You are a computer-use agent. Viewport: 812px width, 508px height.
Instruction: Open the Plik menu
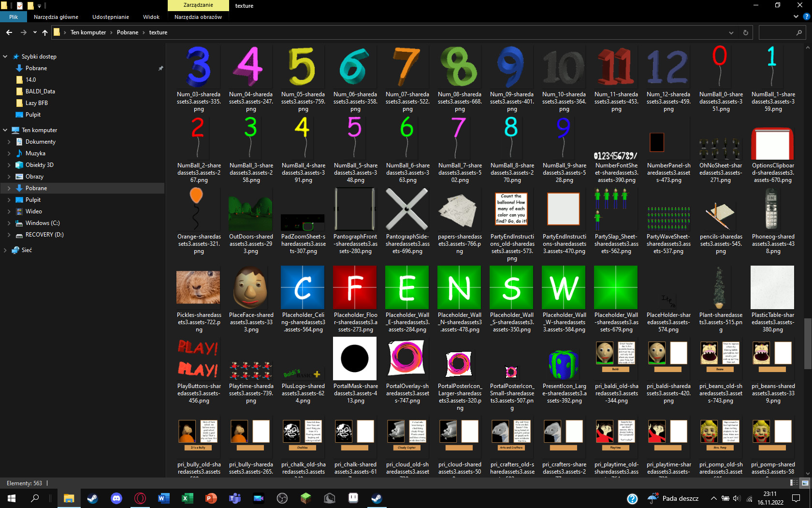click(14, 16)
